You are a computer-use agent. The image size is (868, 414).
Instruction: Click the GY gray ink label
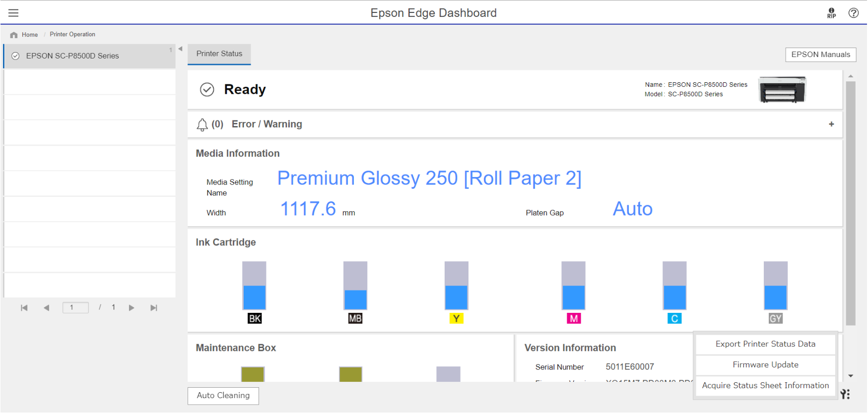(x=775, y=319)
